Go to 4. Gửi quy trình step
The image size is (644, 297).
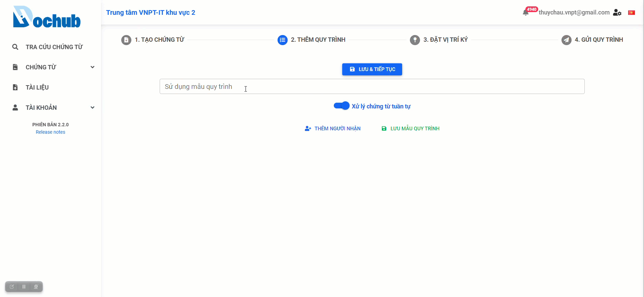pos(599,40)
